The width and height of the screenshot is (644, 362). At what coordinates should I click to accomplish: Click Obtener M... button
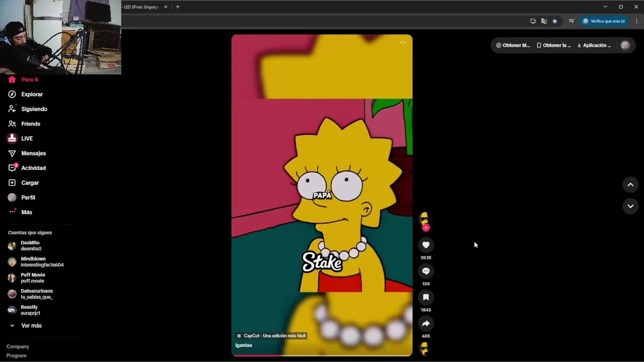[513, 45]
